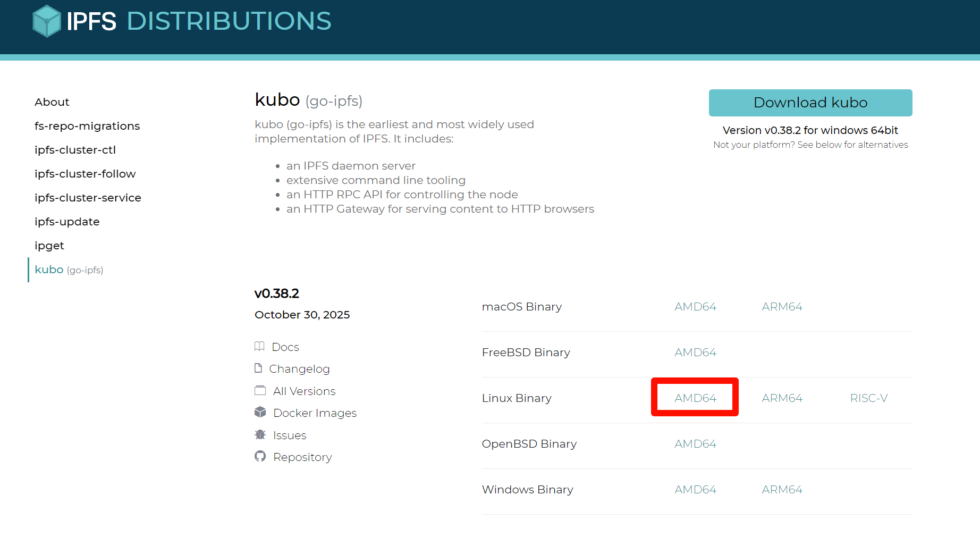Click the 'macOS Binary' row label
The height and width of the screenshot is (537, 980).
[x=522, y=307]
